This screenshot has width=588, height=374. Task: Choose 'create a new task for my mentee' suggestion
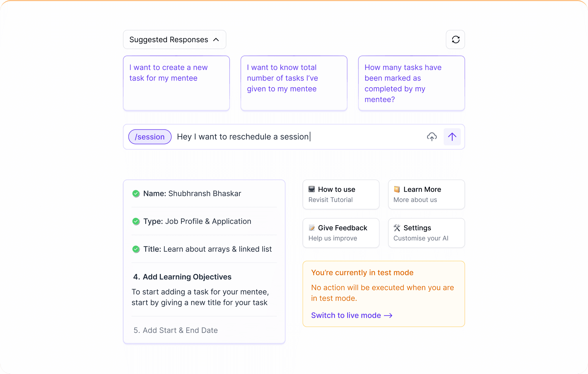tap(176, 83)
